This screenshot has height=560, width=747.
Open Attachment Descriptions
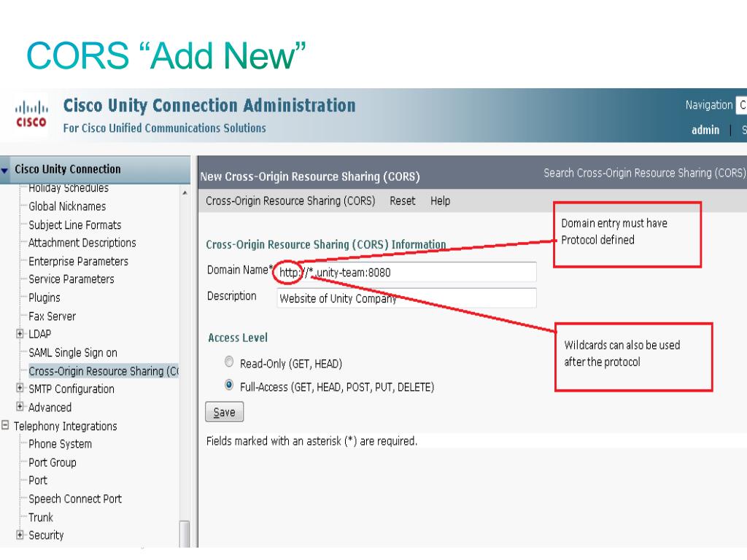[82, 243]
